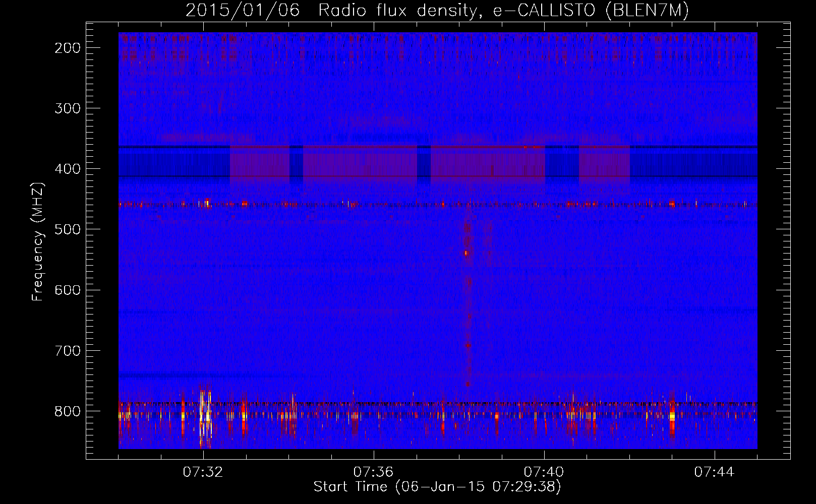This screenshot has width=816, height=504.
Task: Click the 07:32 time tick label
Action: [203, 472]
